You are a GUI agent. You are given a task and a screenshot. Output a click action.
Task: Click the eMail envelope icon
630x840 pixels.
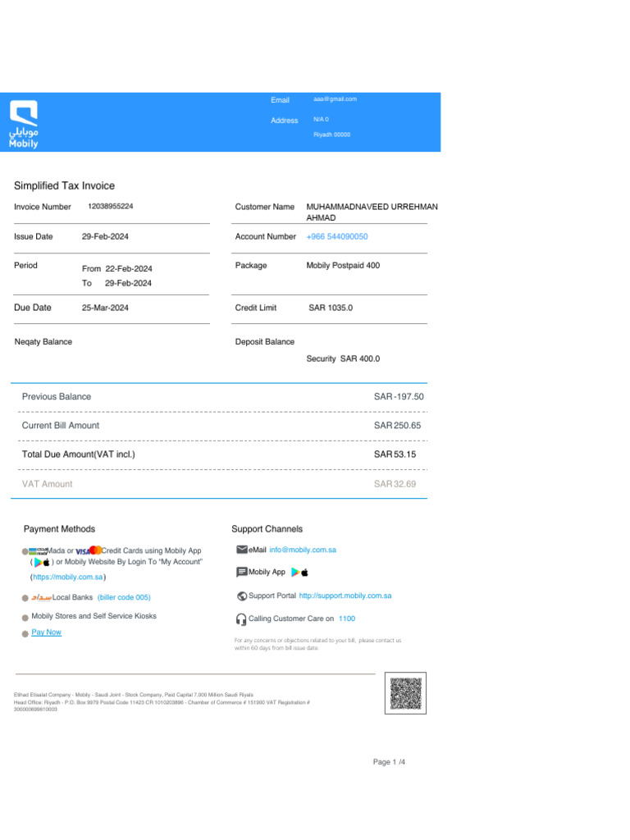click(x=242, y=550)
